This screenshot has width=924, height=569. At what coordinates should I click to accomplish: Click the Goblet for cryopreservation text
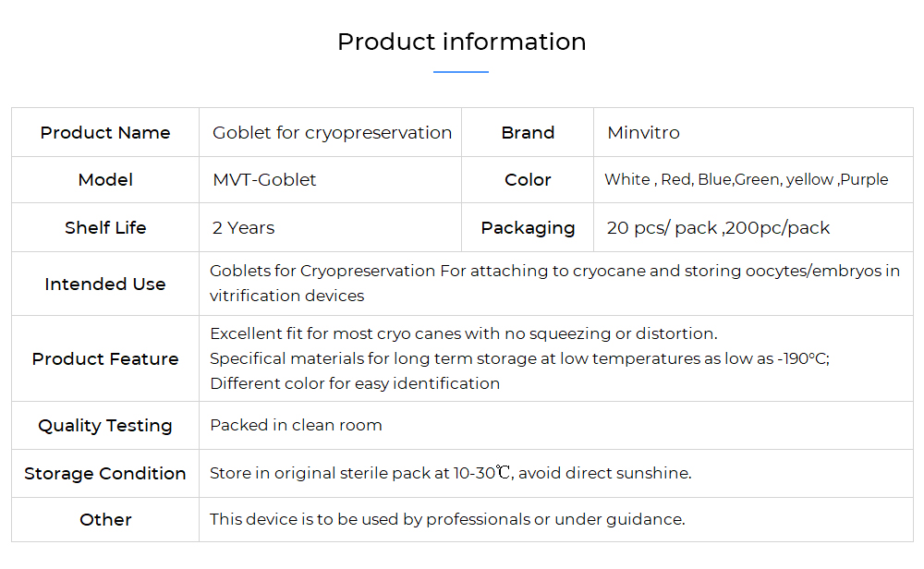pos(332,132)
